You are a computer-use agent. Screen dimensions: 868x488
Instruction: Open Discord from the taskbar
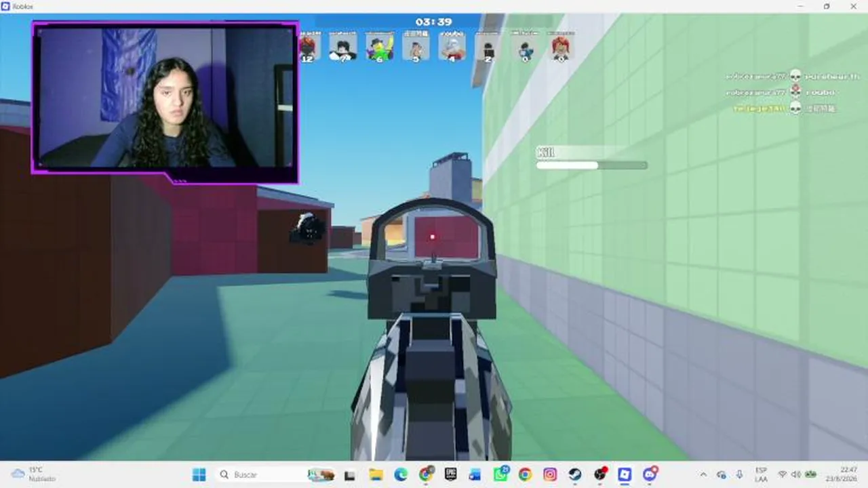coord(650,474)
